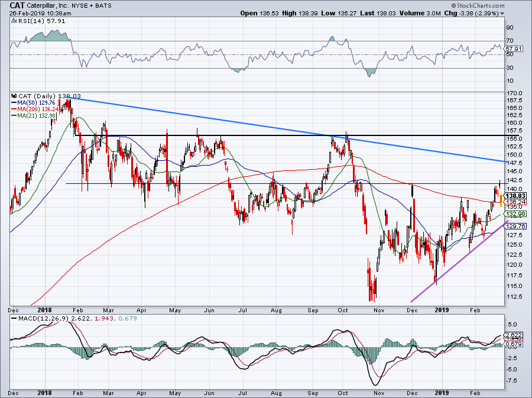
Task: Click the -2.5 label on MACD axis
Action: pos(512,358)
